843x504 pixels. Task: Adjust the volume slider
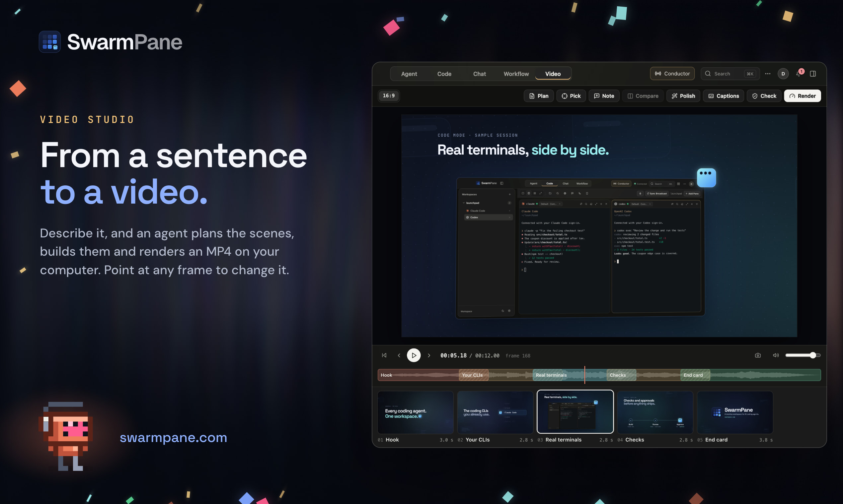point(803,355)
